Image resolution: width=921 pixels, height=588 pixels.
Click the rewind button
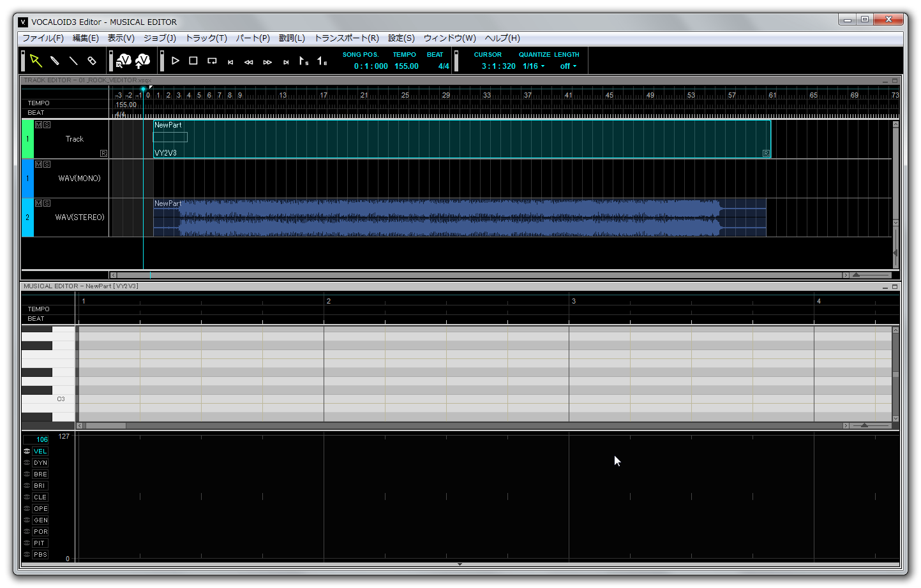pyautogui.click(x=249, y=62)
